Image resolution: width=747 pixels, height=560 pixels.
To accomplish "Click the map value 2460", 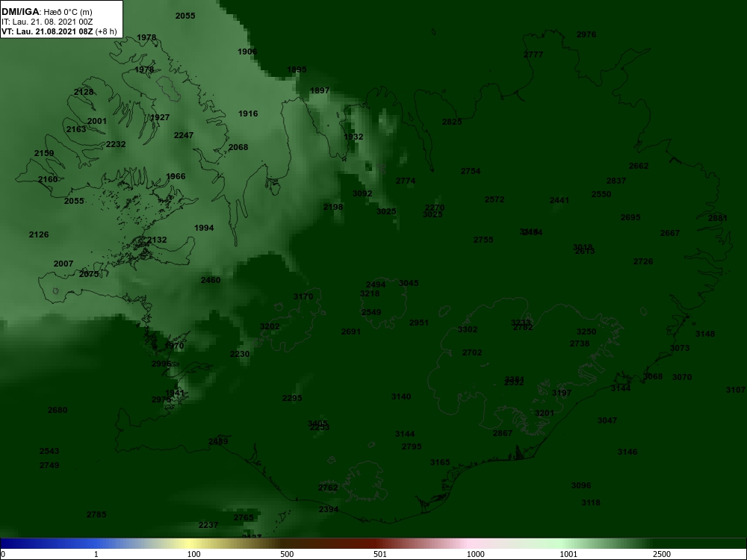I will (211, 280).
